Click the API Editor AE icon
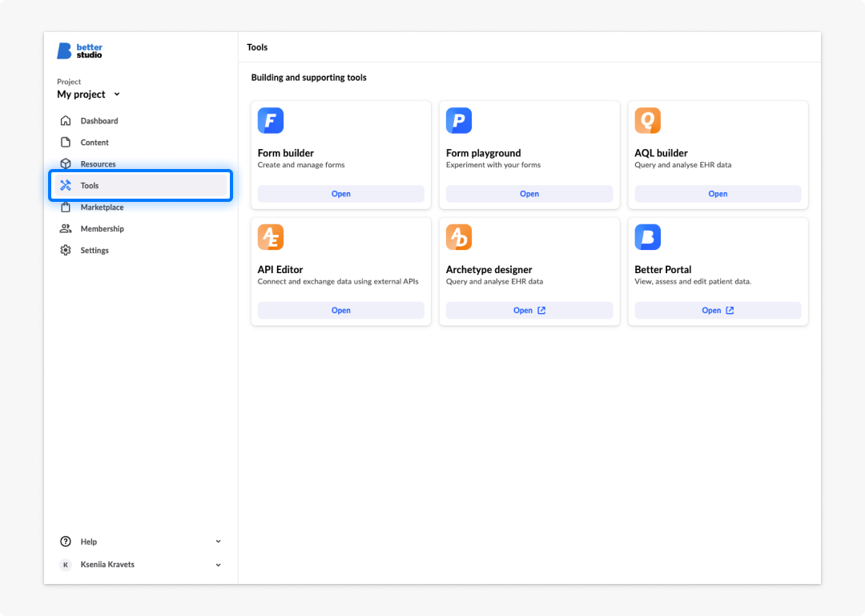Screen dimensions: 865x616 [271, 237]
